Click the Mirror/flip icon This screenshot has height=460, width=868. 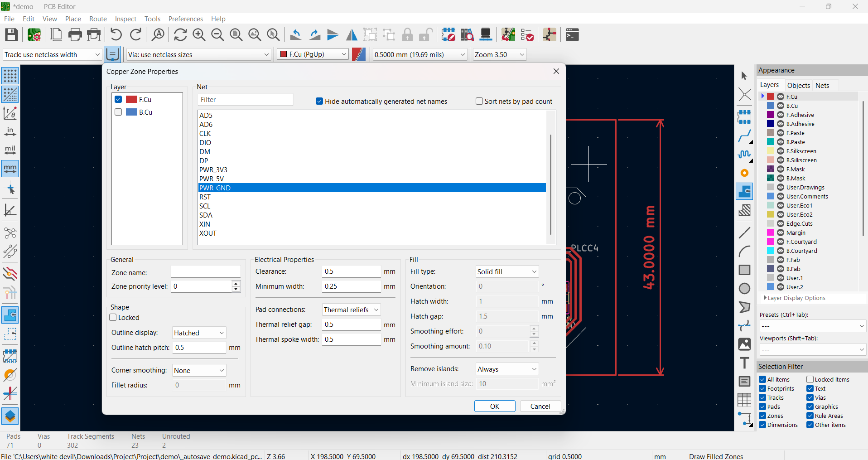(352, 35)
